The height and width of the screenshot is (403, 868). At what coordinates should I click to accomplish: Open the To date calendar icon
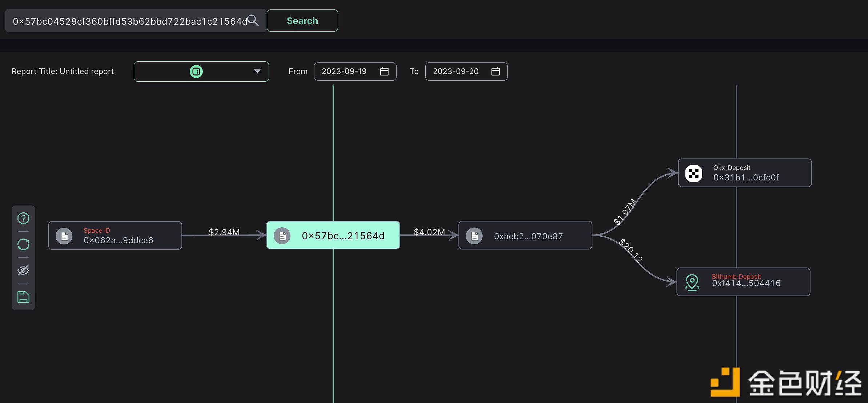coord(495,71)
